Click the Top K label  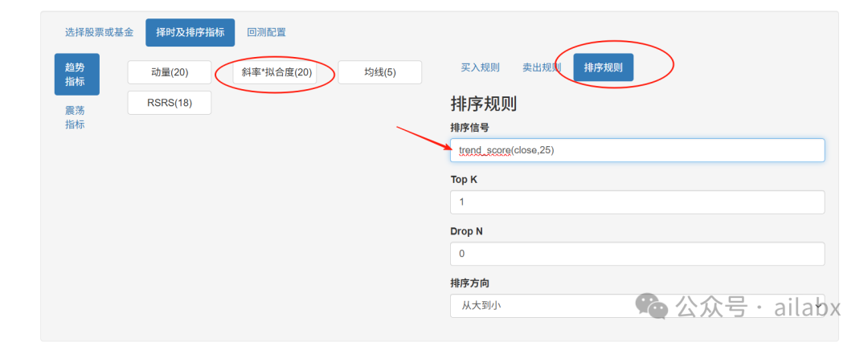pyautogui.click(x=464, y=180)
